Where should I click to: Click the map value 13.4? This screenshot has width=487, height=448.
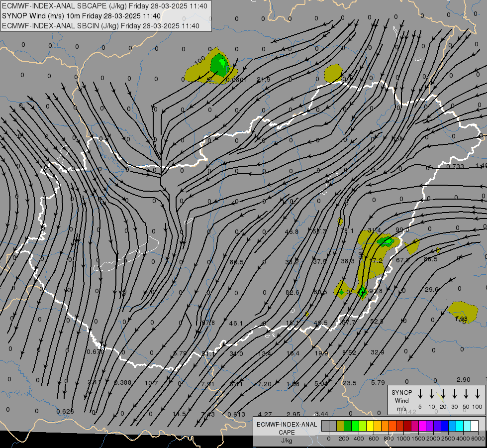click(264, 353)
